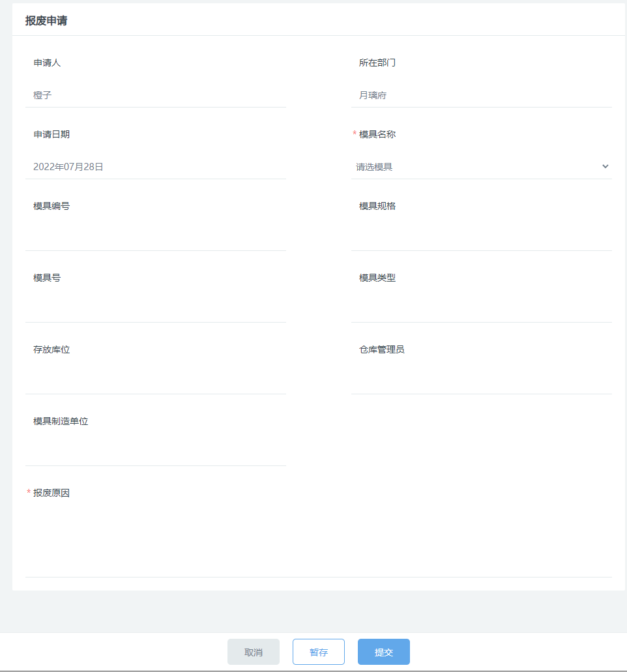Focus the 模具制造单位 input field
The width and height of the screenshot is (627, 672).
pyautogui.click(x=156, y=453)
